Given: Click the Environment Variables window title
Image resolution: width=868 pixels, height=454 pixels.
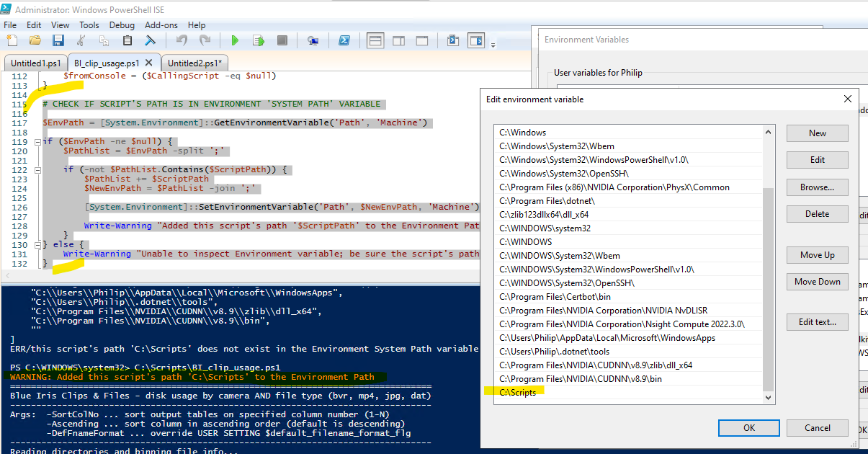Looking at the screenshot, I should [586, 40].
